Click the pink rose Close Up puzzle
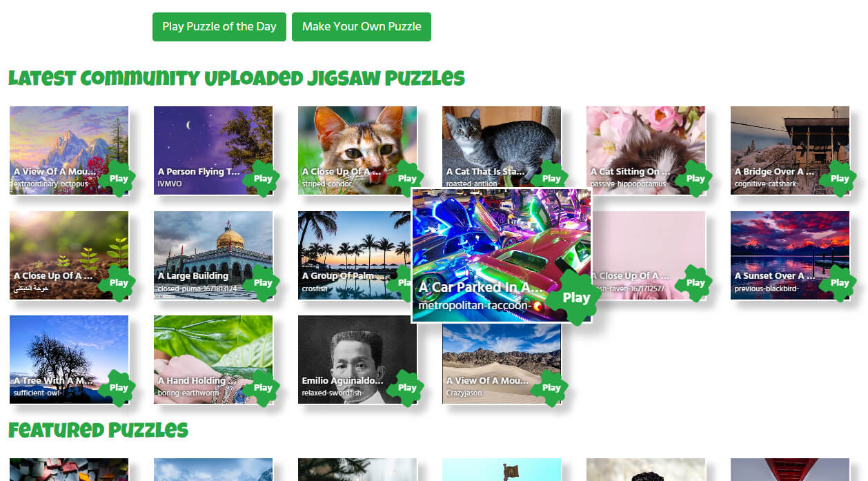The height and width of the screenshot is (481, 868). point(649,255)
